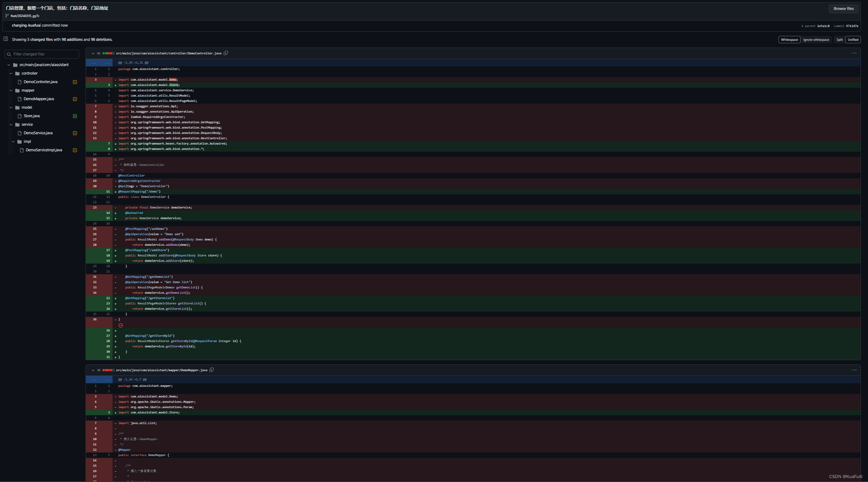868x482 pixels.
Task: Open DemoServiceImpl.java in file tree
Action: 44,150
